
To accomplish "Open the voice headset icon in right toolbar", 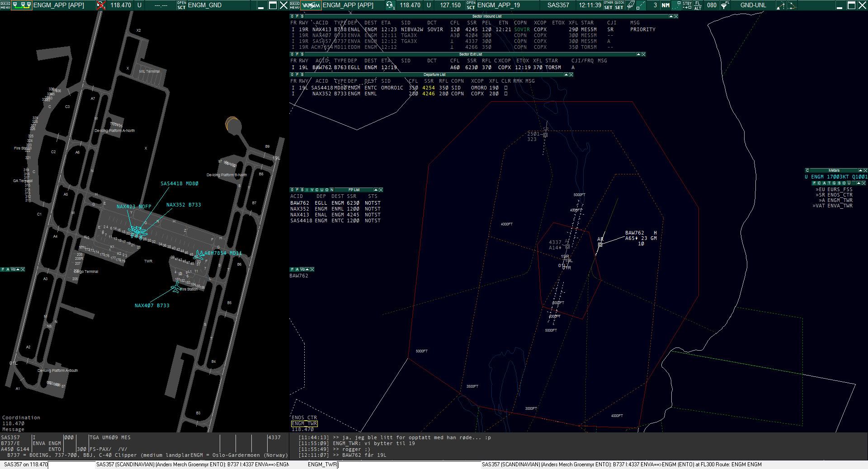I will coord(390,5).
